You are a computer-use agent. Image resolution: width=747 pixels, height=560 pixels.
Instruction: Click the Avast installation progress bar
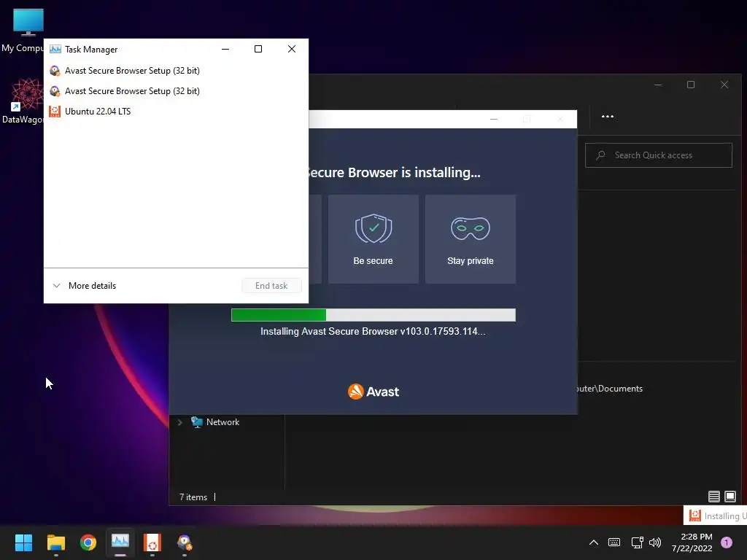tap(373, 315)
